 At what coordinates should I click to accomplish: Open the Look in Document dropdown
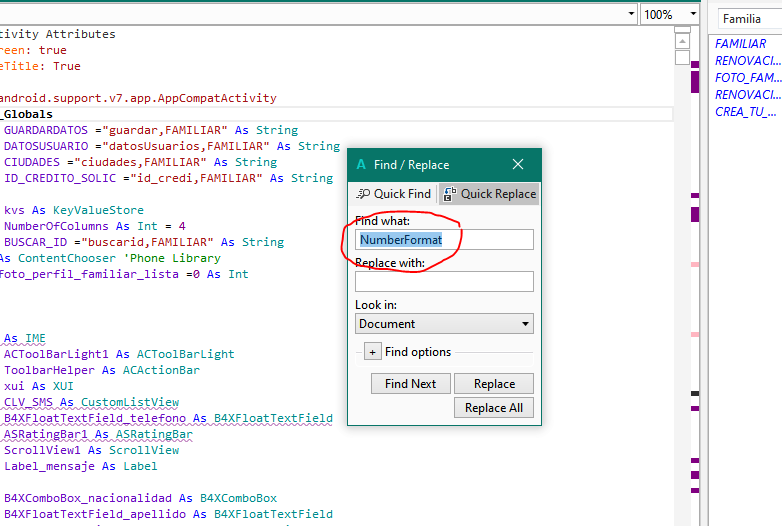444,324
